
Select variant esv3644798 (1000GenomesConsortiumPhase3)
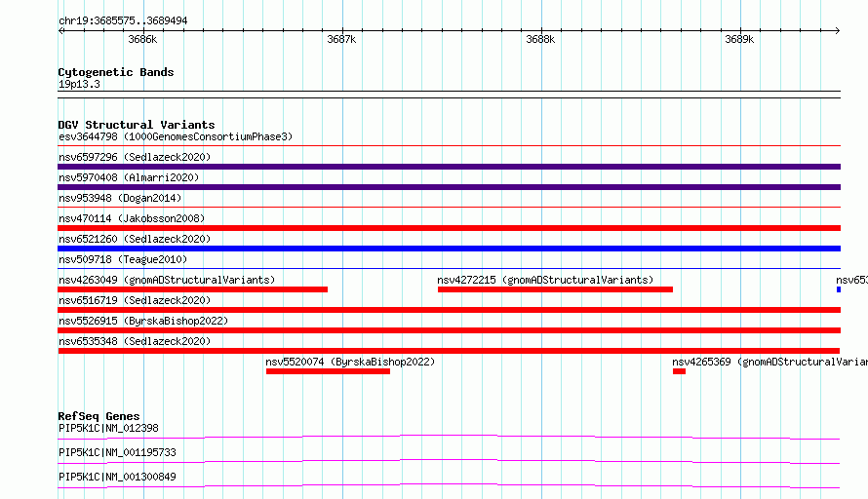(x=176, y=136)
